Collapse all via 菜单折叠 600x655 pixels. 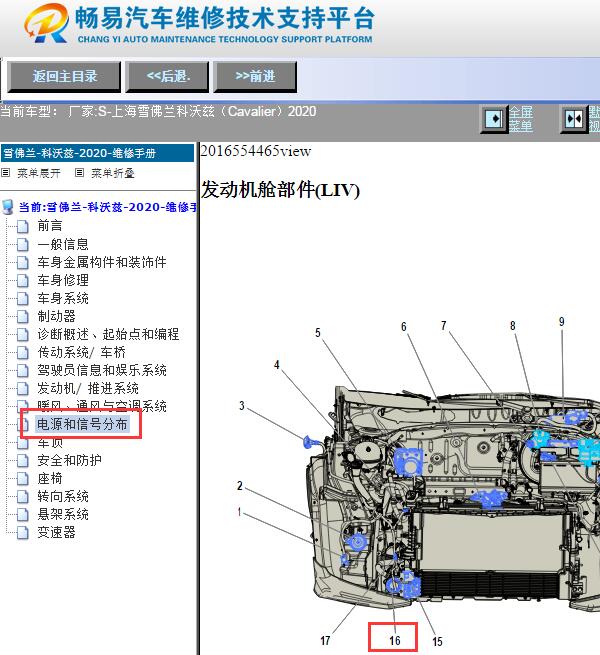point(113,173)
